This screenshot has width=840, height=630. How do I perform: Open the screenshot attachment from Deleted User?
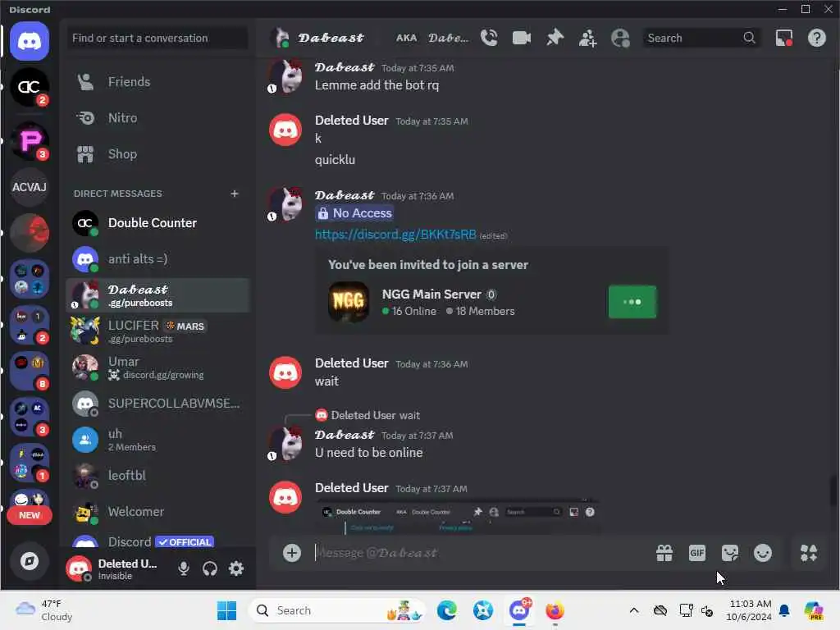(x=459, y=517)
